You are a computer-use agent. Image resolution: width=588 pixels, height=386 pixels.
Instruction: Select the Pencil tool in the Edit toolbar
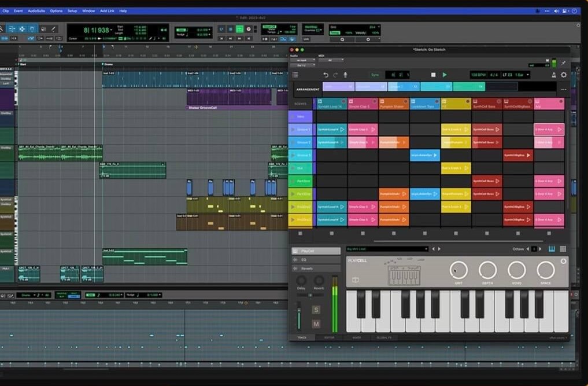click(54, 29)
